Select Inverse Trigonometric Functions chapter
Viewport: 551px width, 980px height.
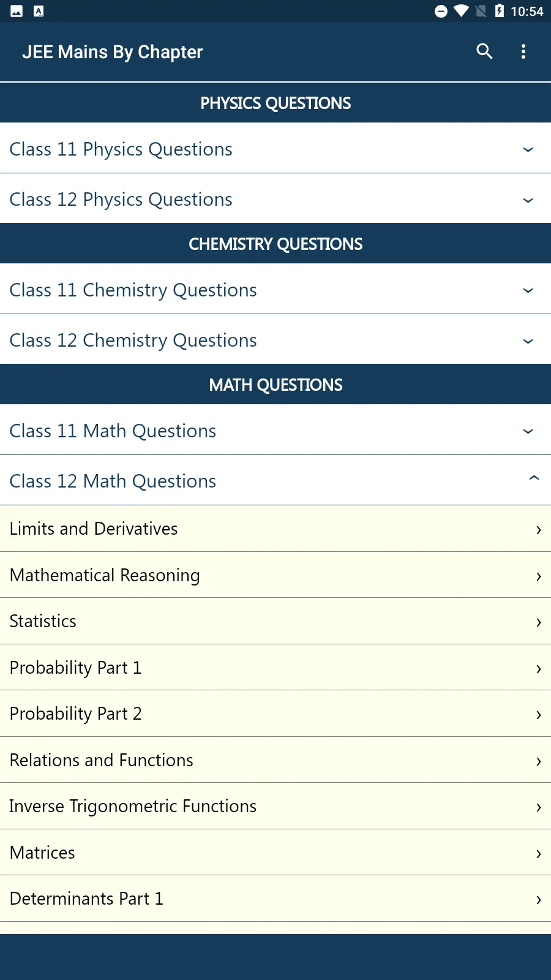coord(275,806)
